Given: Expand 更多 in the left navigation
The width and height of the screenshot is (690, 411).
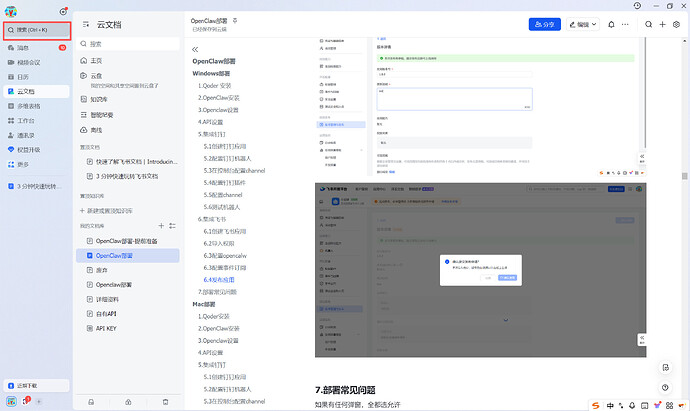Looking at the screenshot, I should click(x=23, y=164).
